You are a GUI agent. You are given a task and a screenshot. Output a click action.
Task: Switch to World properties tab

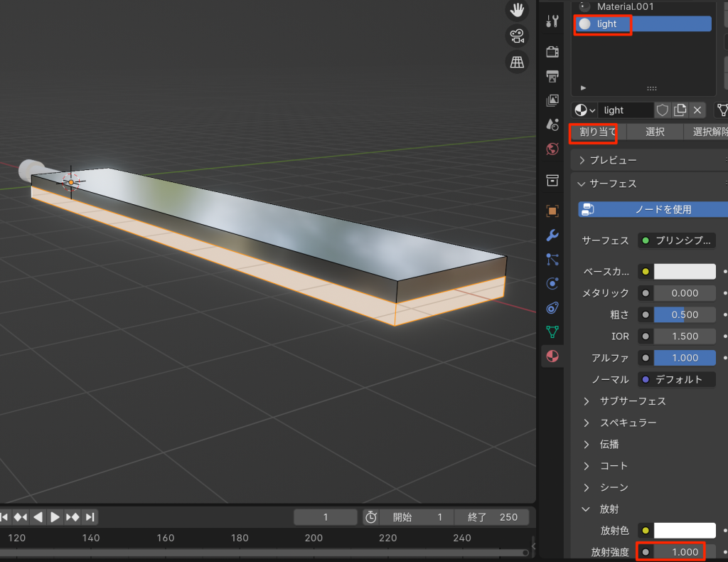pos(552,149)
